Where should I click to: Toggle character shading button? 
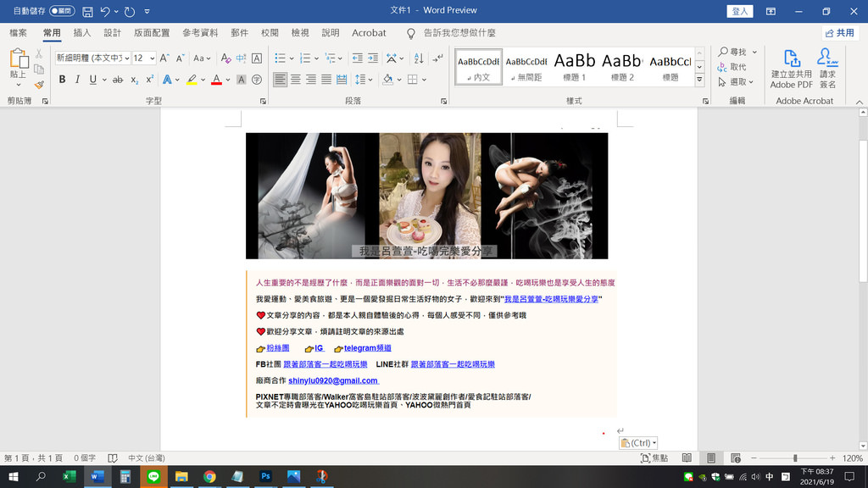pyautogui.click(x=241, y=80)
